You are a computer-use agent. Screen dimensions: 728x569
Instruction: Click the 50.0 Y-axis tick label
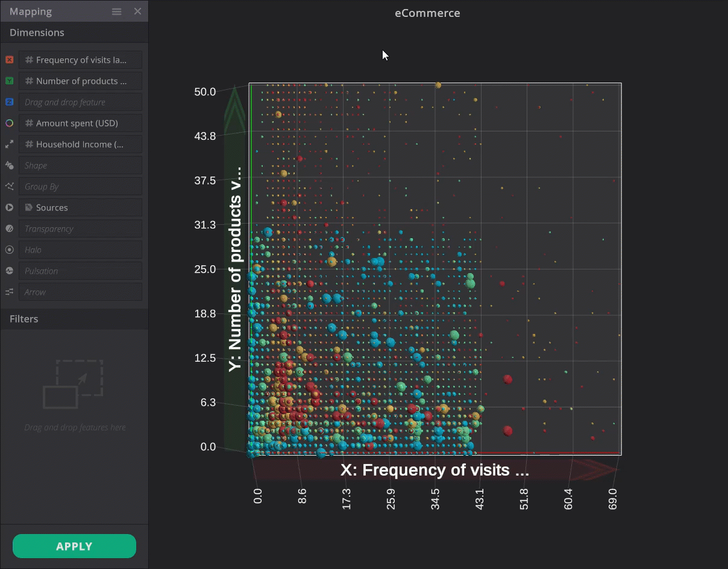coord(205,92)
